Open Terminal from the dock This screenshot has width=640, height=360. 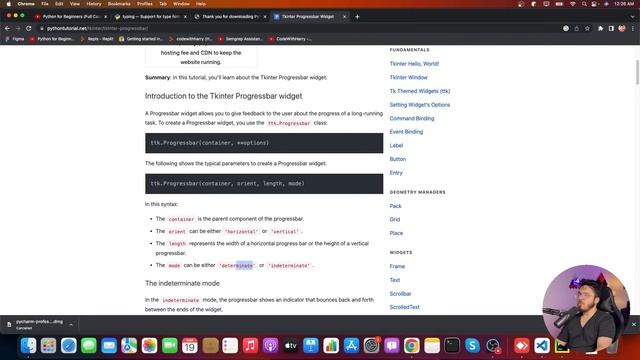click(x=452, y=346)
